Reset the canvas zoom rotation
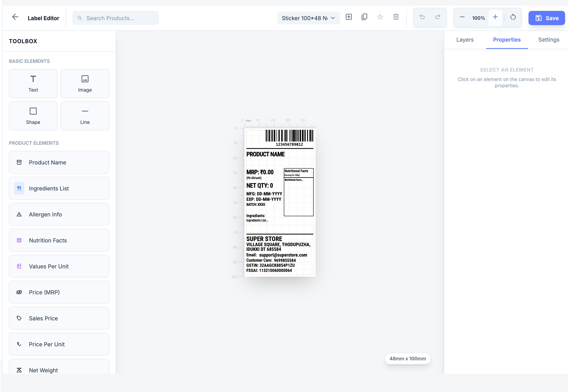The width and height of the screenshot is (568, 392). (513, 17)
